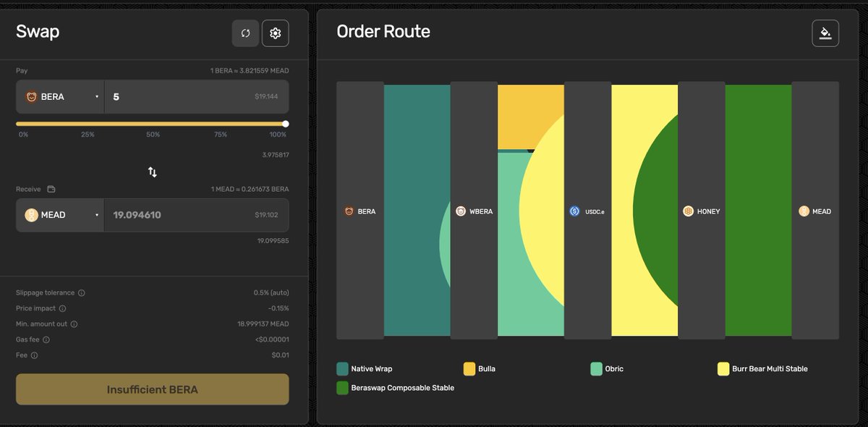Screen dimensions: 868x427
Task: Click the MEAD balance value 19.099585
Action: click(273, 241)
